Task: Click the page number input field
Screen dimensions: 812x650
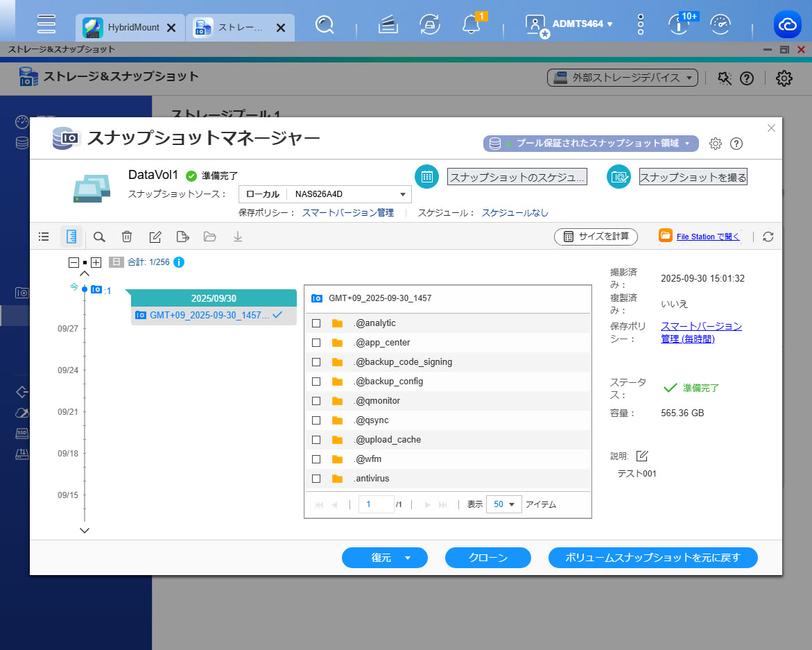Action: [376, 504]
